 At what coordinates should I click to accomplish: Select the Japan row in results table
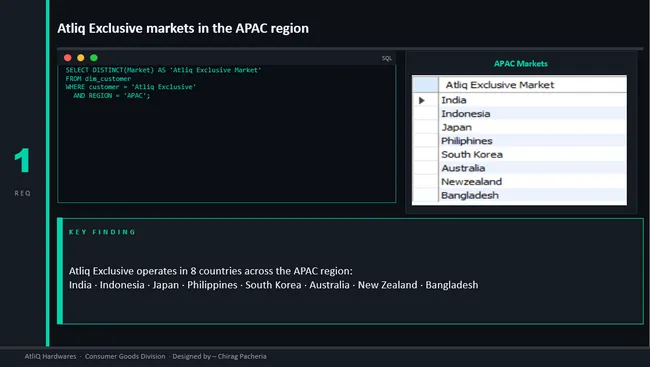(519, 127)
